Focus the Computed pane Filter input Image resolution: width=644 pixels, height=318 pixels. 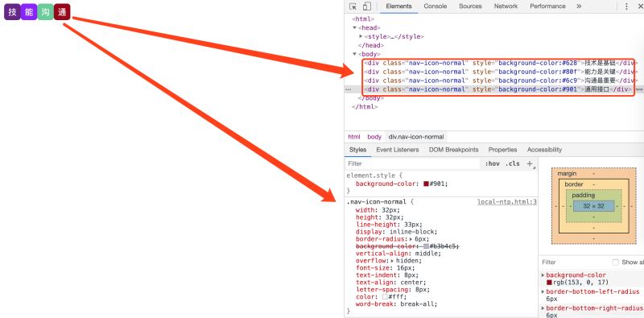click(x=575, y=262)
